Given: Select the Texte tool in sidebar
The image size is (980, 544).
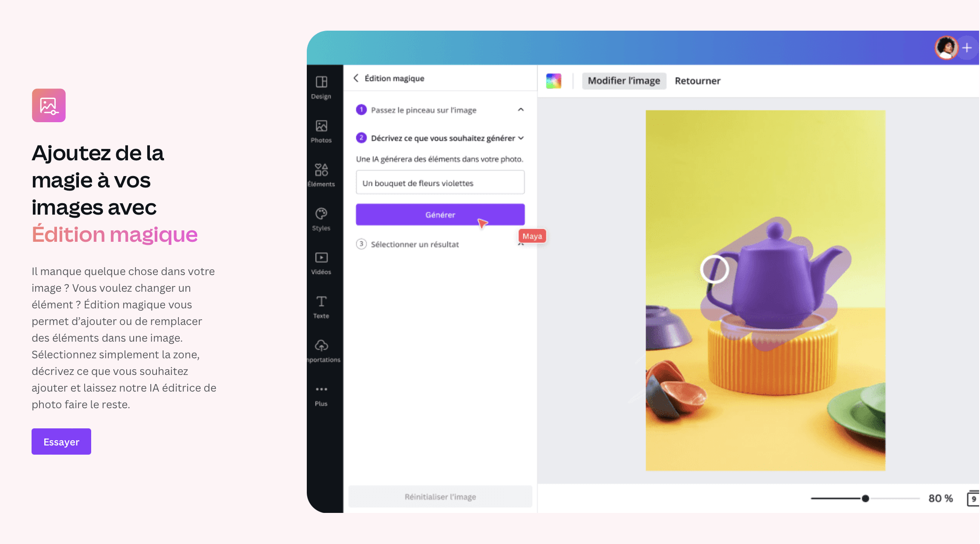Looking at the screenshot, I should pos(321,307).
